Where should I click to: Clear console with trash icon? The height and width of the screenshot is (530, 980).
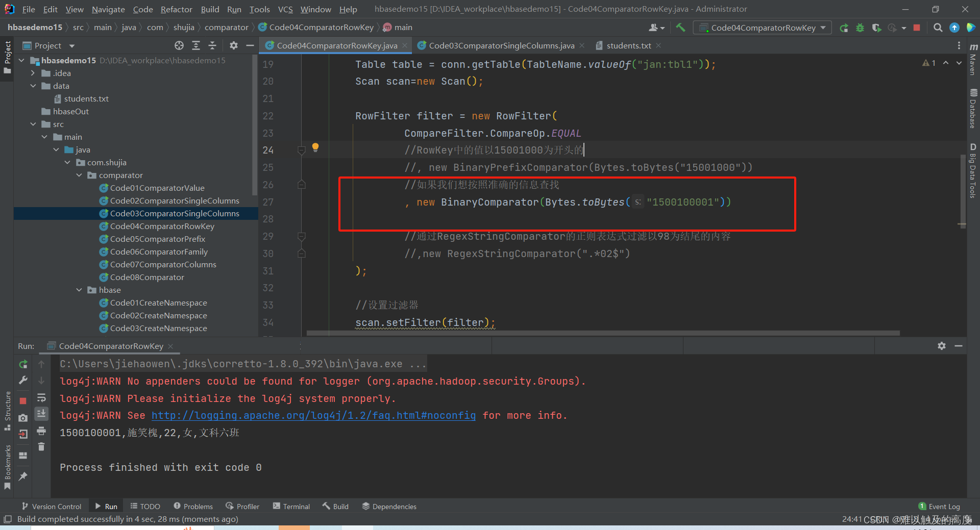click(x=41, y=447)
